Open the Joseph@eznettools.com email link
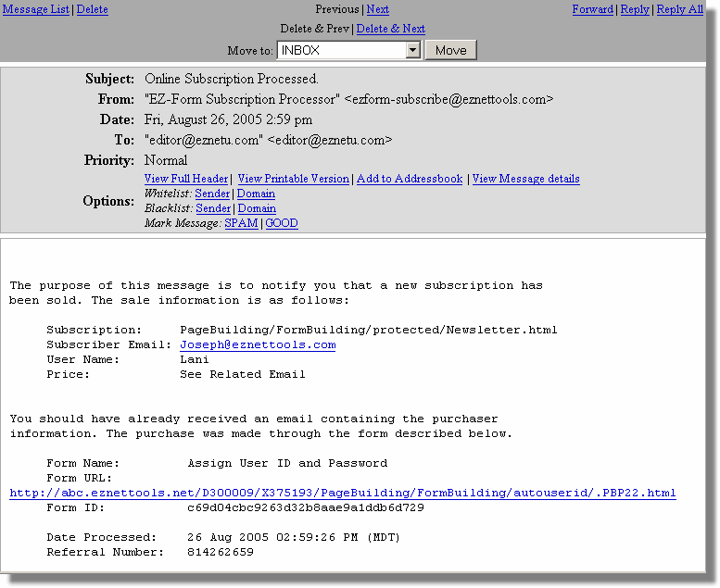720x588 pixels. pyautogui.click(x=258, y=344)
